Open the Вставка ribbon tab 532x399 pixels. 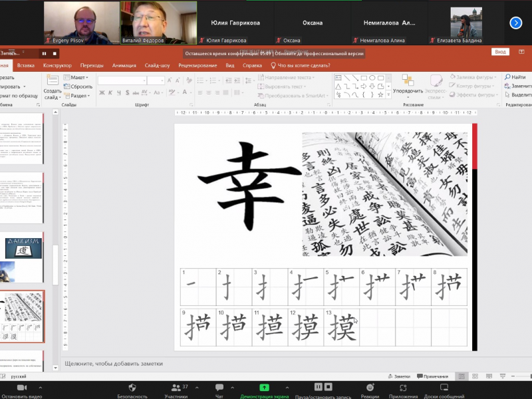click(x=26, y=65)
